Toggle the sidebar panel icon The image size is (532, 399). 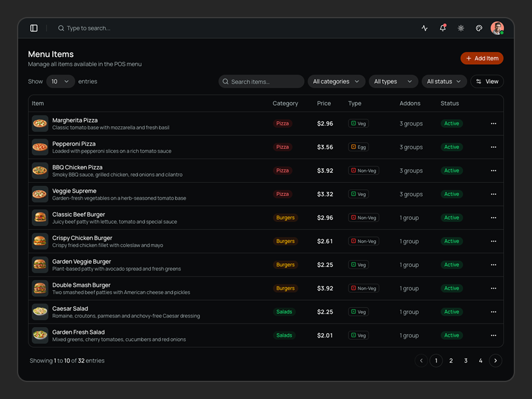pos(34,28)
